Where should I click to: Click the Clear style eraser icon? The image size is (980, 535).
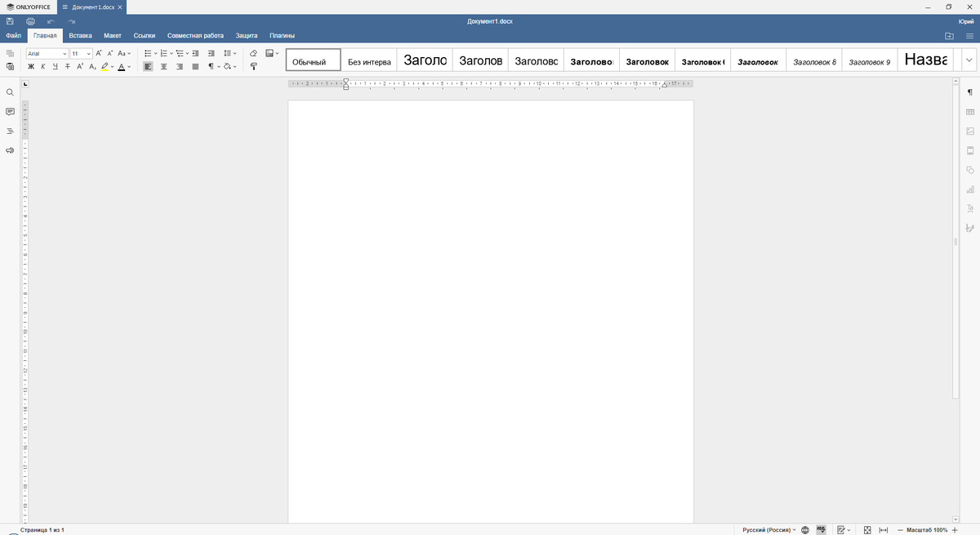[253, 53]
